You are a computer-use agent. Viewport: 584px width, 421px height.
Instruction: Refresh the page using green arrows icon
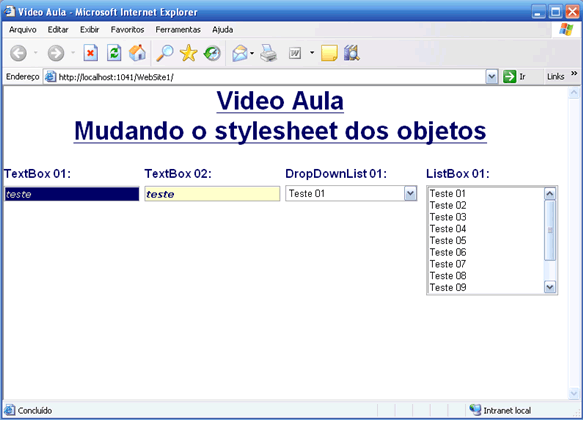[114, 53]
